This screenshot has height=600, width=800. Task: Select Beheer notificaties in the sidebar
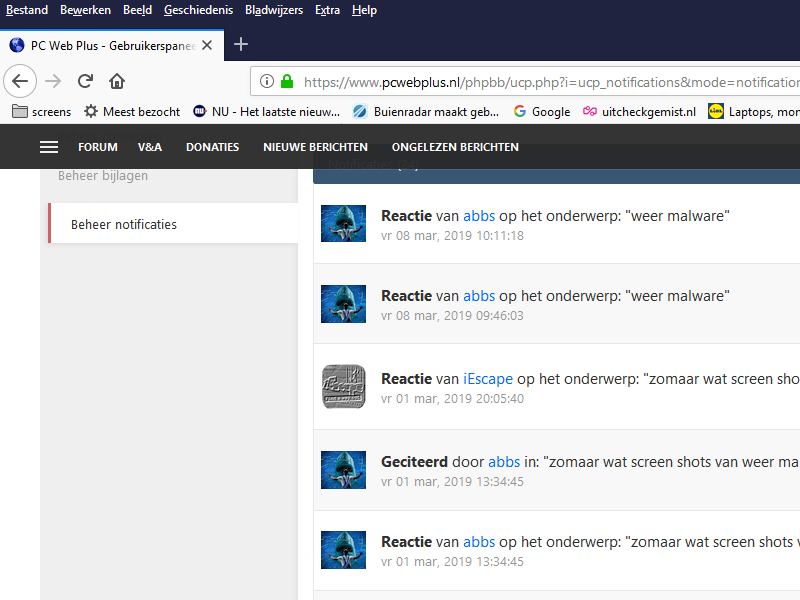173,223
